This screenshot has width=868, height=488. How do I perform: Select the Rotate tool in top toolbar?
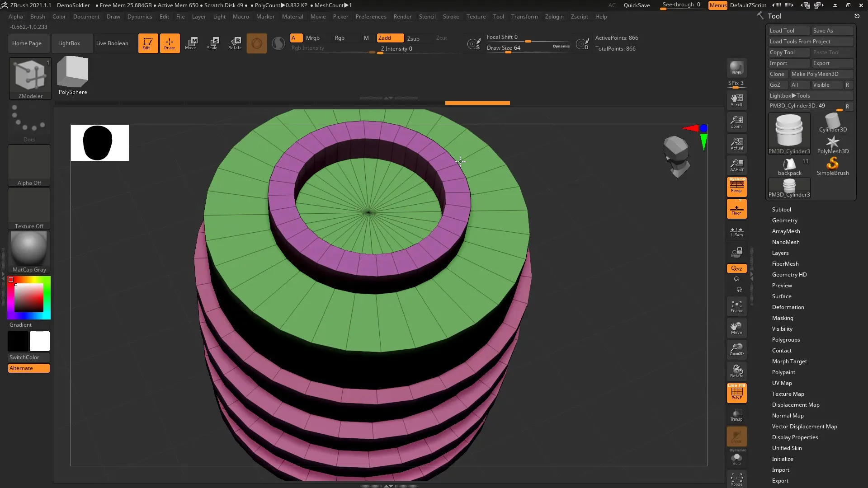(x=235, y=43)
